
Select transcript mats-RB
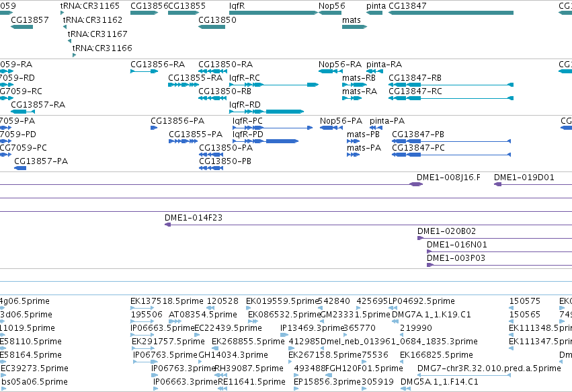355,85
